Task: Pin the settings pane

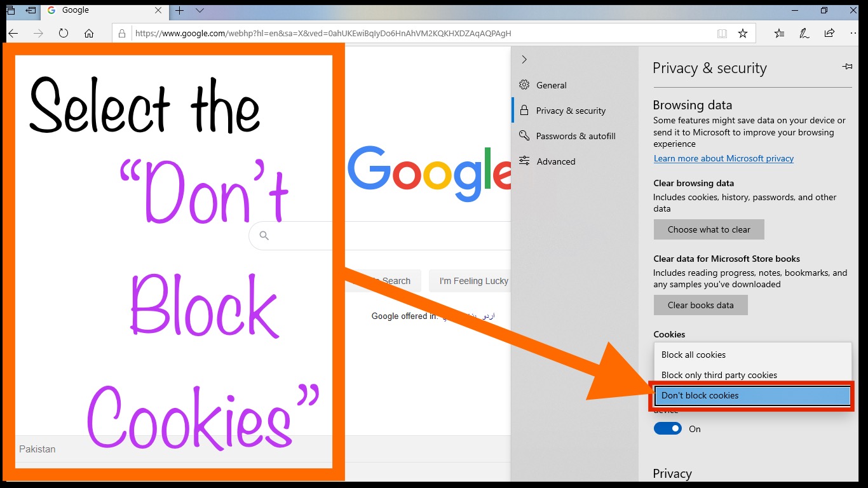Action: click(846, 67)
